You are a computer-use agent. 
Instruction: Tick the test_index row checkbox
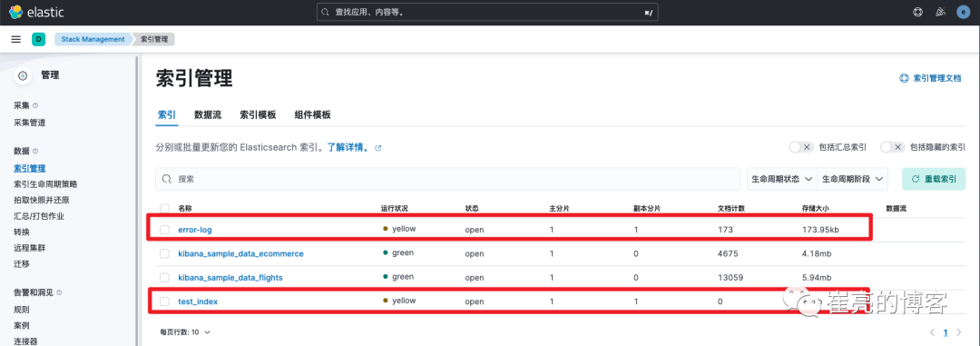pos(164,302)
